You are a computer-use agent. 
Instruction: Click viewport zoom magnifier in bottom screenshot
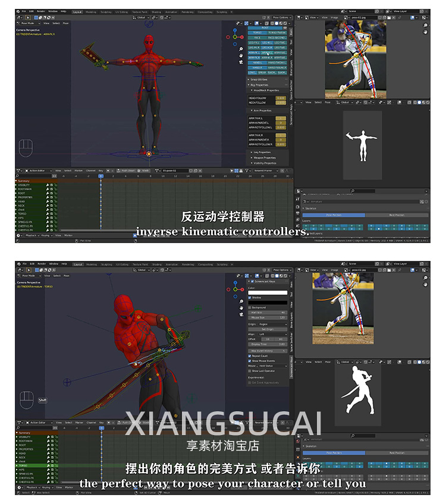tap(241, 301)
